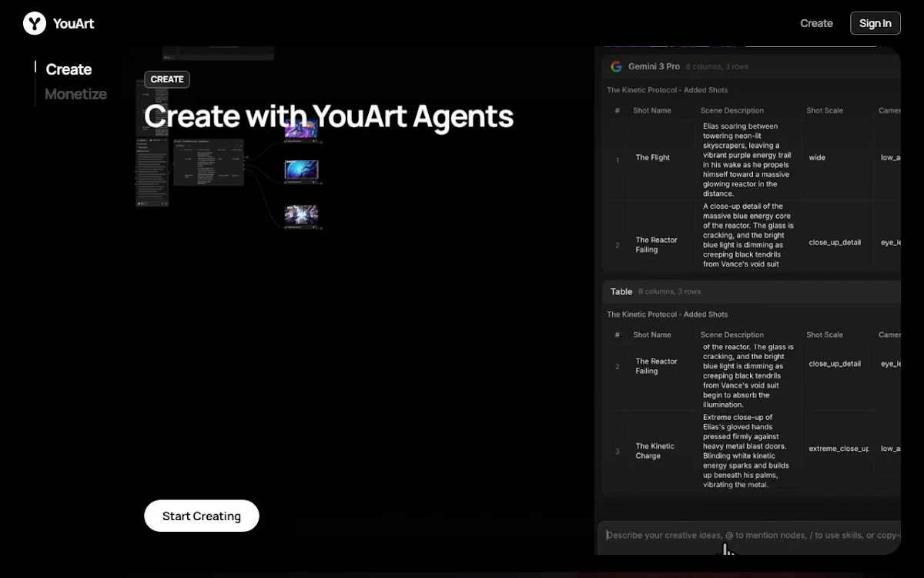Image resolution: width=924 pixels, height=578 pixels.
Task: Click the blue-toned image thumbnail in node graph
Action: 301,170
